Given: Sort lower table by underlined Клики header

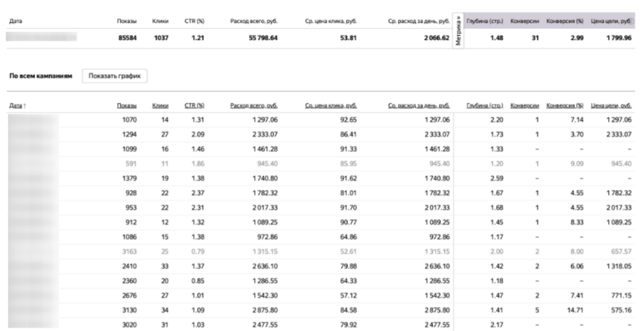Looking at the screenshot, I should (160, 105).
